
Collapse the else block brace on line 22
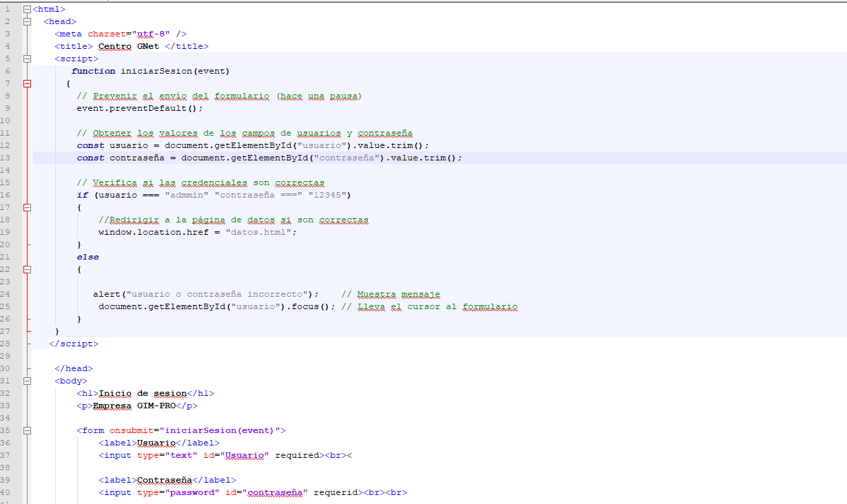pos(27,269)
